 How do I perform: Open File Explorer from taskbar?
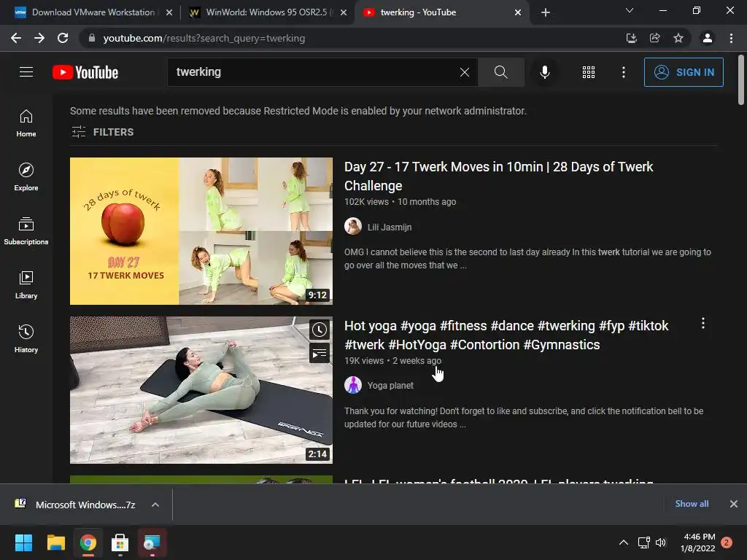(x=55, y=542)
